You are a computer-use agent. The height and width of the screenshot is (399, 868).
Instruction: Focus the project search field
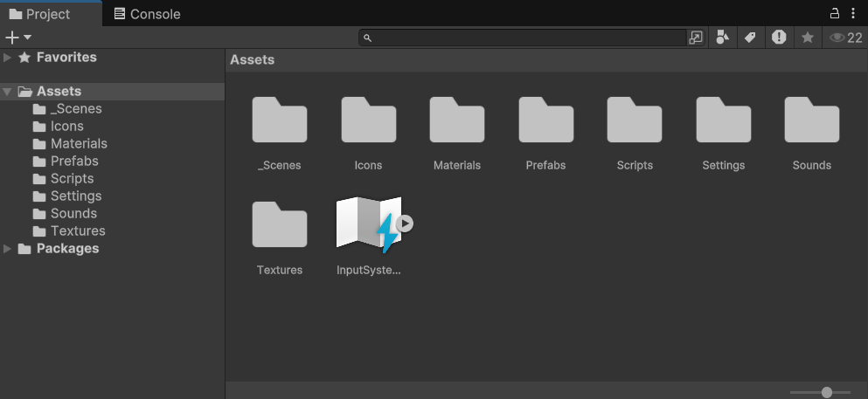click(523, 38)
